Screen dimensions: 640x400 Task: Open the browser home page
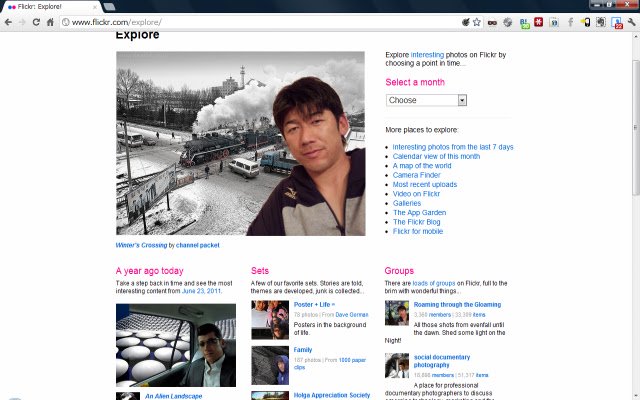(x=50, y=22)
